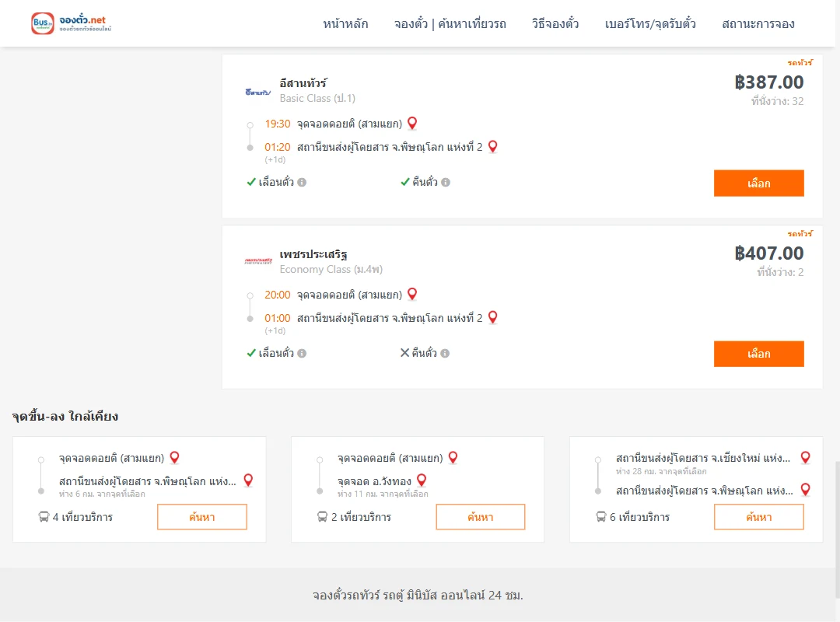Open เชียงใหม่ station map pin

(x=805, y=458)
